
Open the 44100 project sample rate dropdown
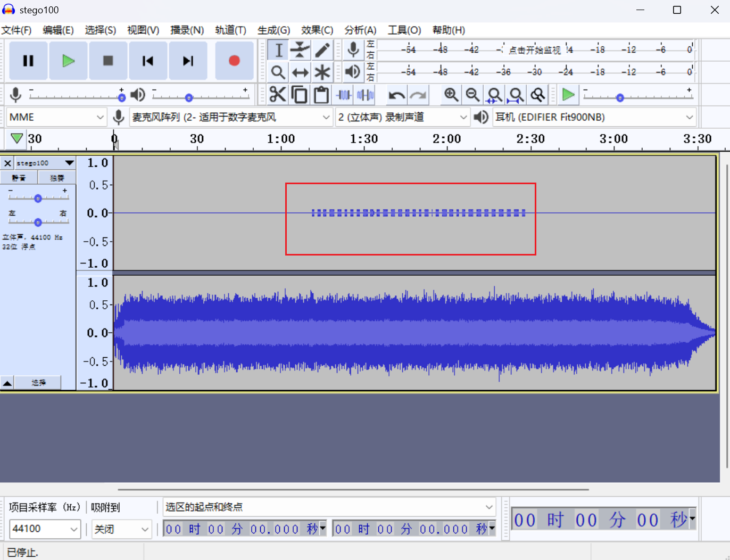[45, 529]
